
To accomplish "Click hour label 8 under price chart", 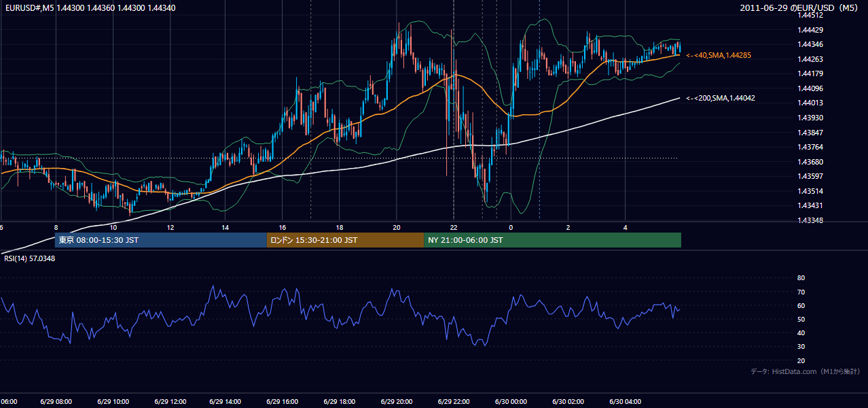I will tap(56, 227).
